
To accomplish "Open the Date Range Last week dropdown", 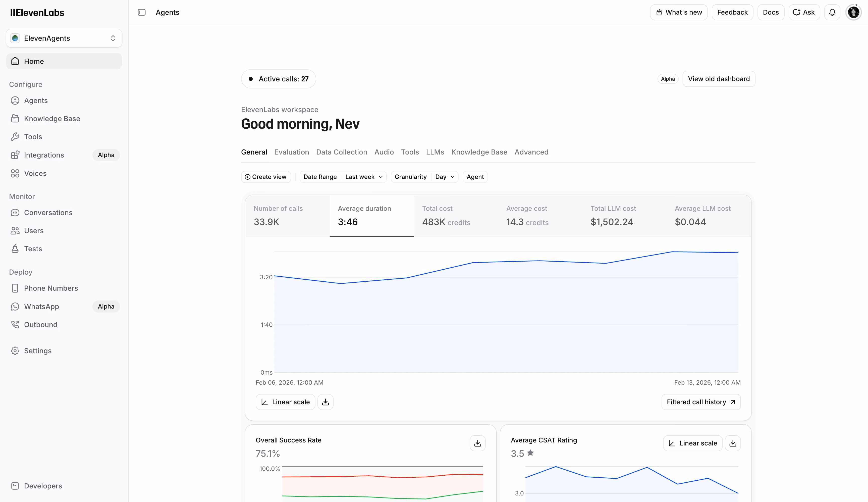I will click(x=363, y=177).
